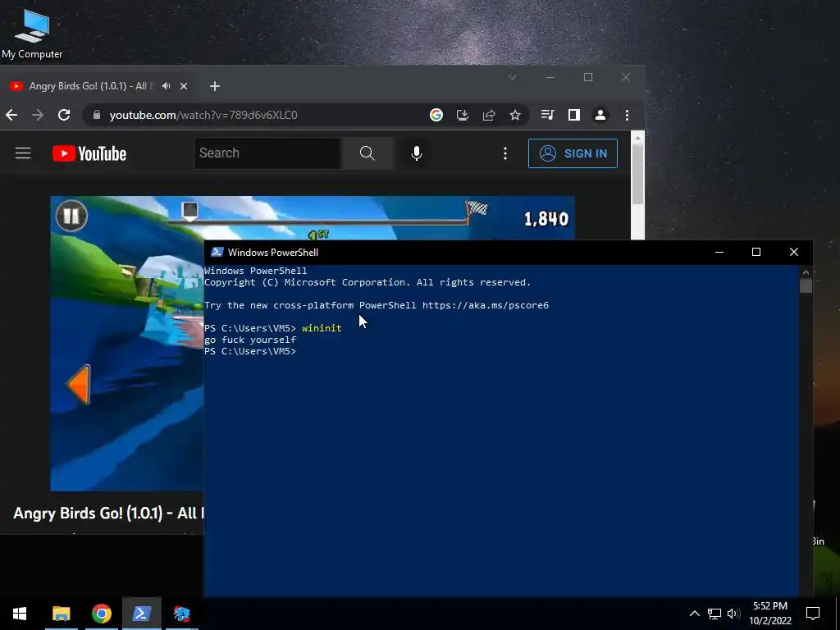Go to YouTube home via the logo
Screen dimensions: 840x630
[x=89, y=153]
